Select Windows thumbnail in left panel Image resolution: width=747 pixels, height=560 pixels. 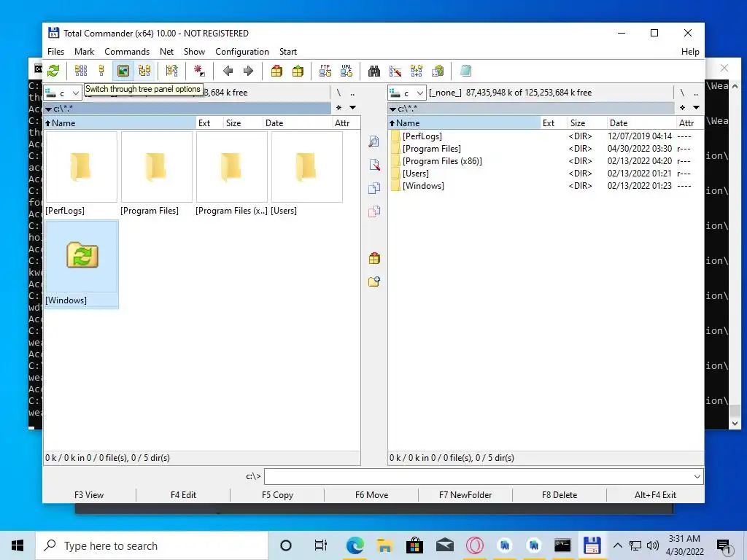(x=81, y=264)
